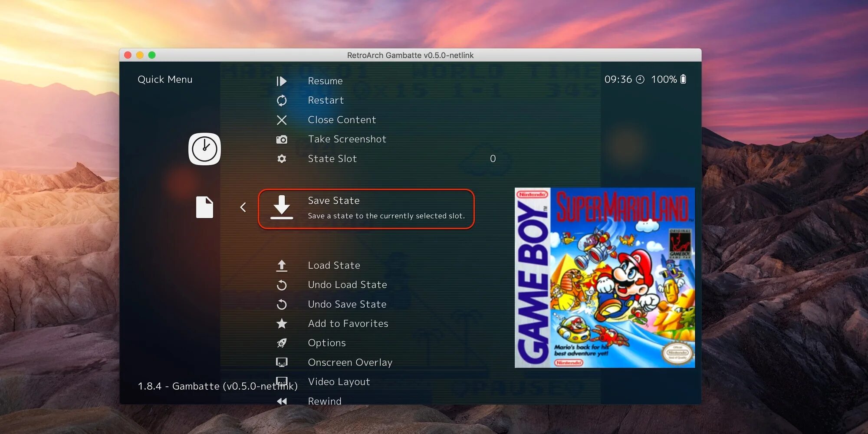This screenshot has width=868, height=434.
Task: Click the battery icon beside 100%
Action: coord(683,79)
